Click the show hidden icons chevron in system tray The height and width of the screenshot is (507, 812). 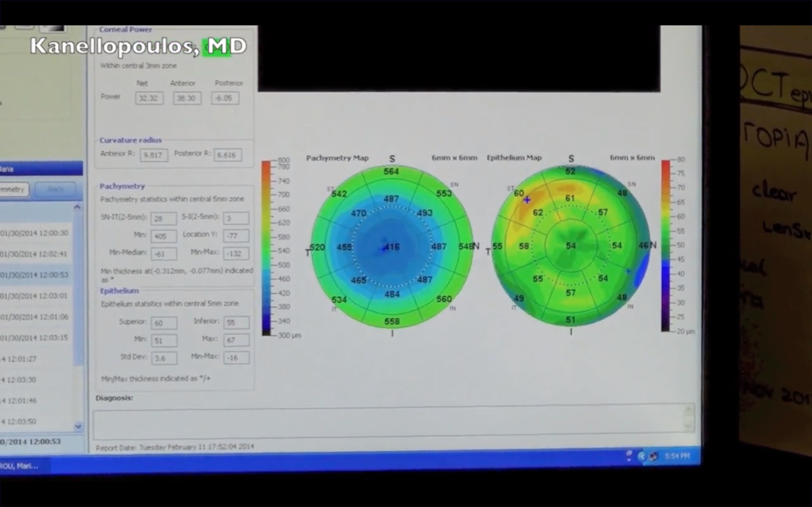[643, 456]
